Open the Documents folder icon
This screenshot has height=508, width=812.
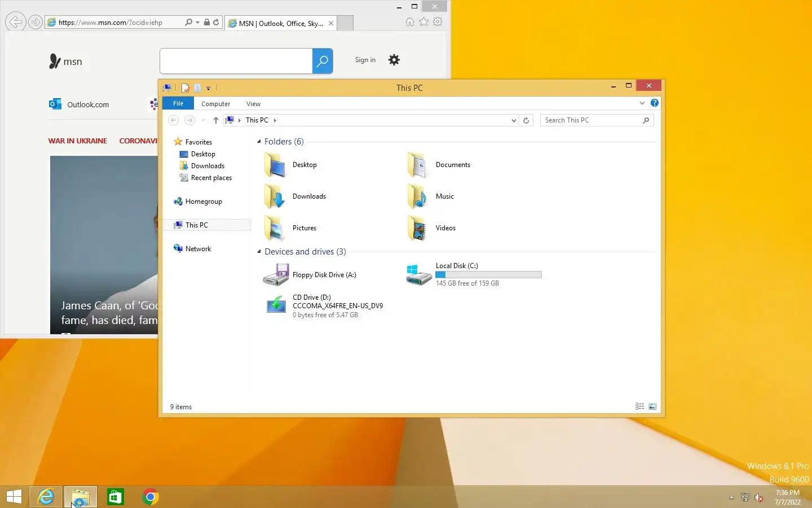point(418,165)
